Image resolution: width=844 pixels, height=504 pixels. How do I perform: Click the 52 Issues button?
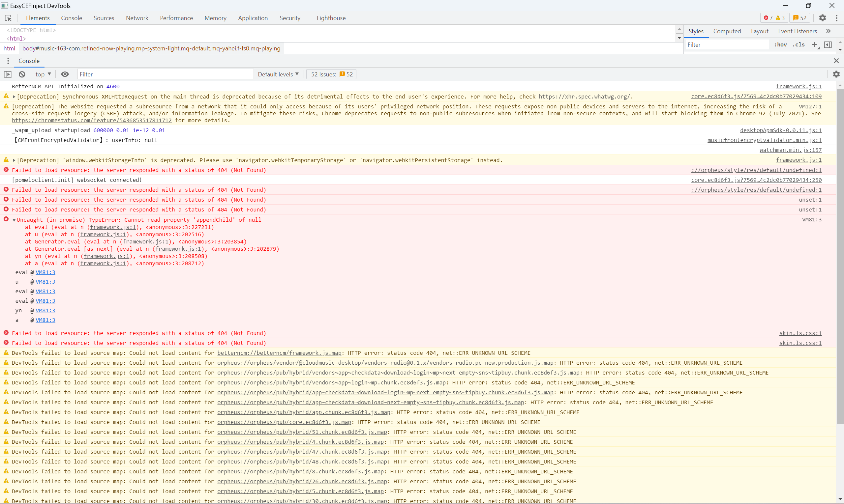(331, 74)
